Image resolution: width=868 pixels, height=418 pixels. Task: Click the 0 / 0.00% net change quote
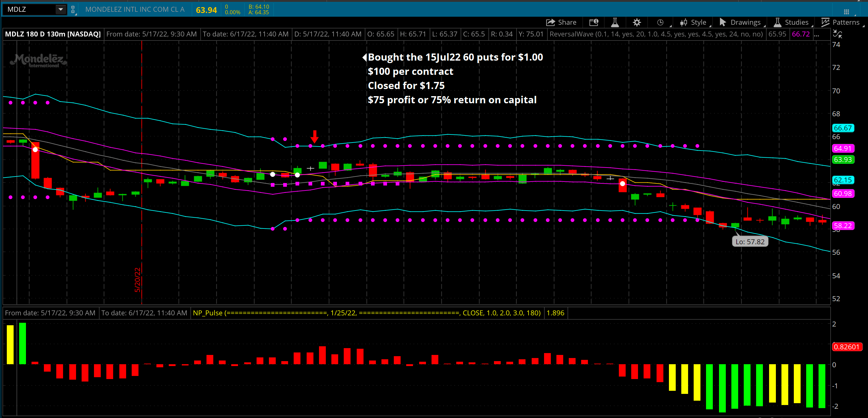[232, 10]
